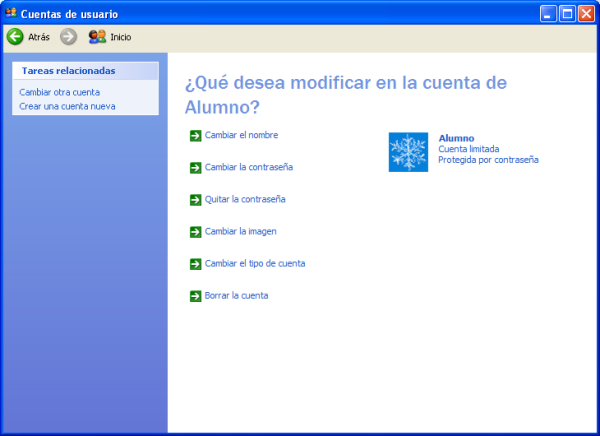600x436 pixels.
Task: Click the Cuentas de usuario title bar icon
Action: tap(11, 13)
